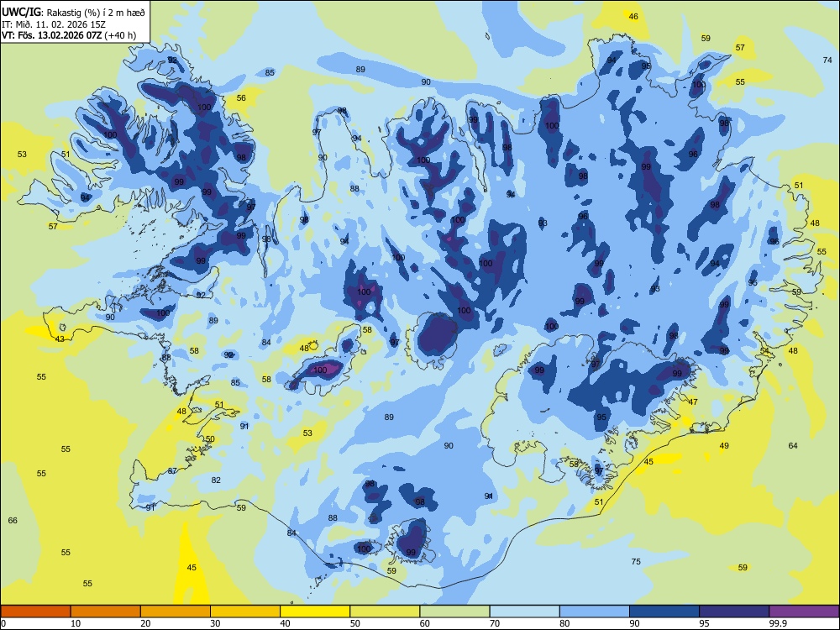Click the map value '54' on the east coast
This screenshot has width=840, height=630.
(764, 351)
